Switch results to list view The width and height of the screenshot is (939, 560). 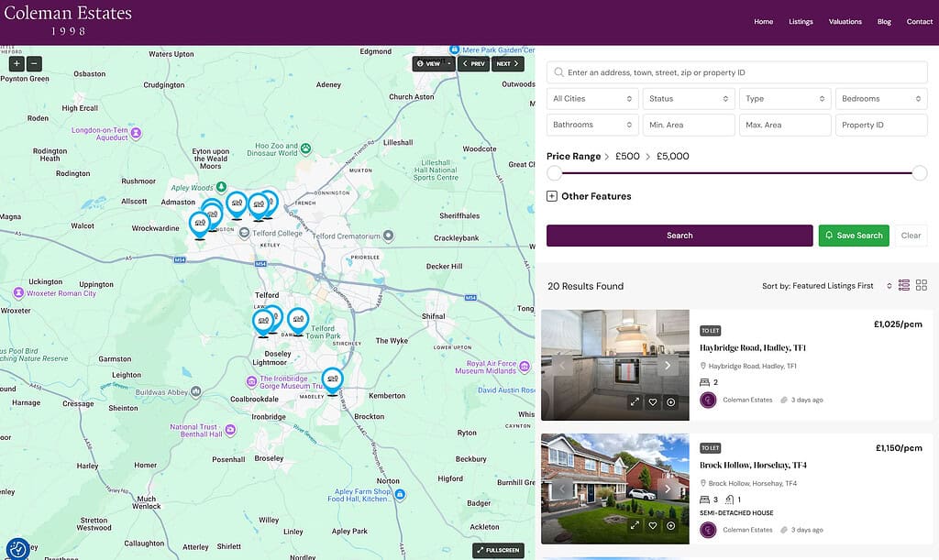(x=903, y=285)
